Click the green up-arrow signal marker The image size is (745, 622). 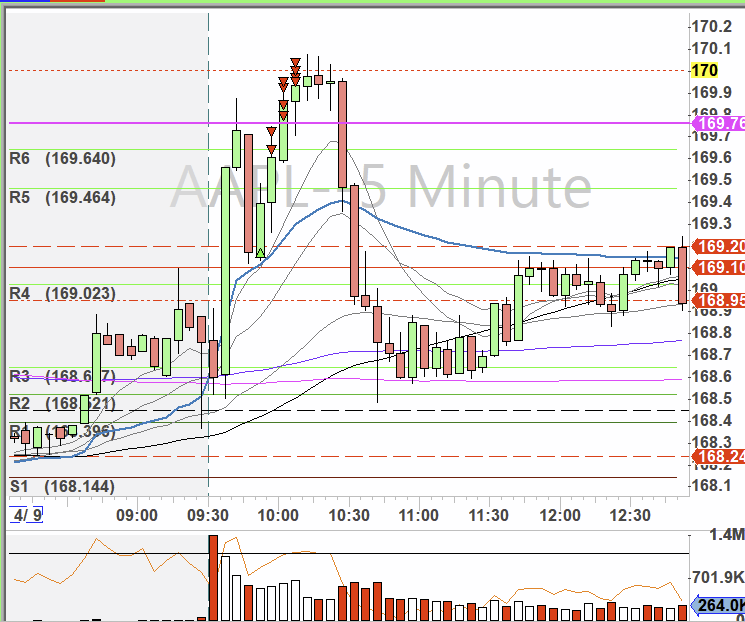[x=260, y=252]
